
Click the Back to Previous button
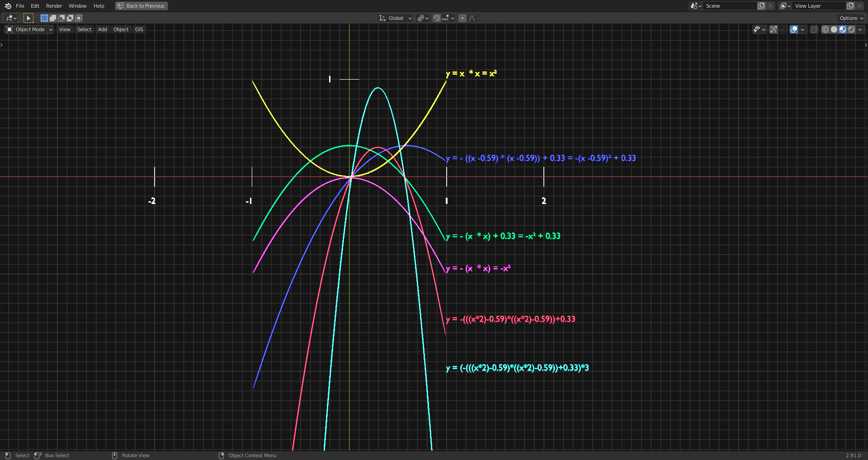pyautogui.click(x=141, y=6)
